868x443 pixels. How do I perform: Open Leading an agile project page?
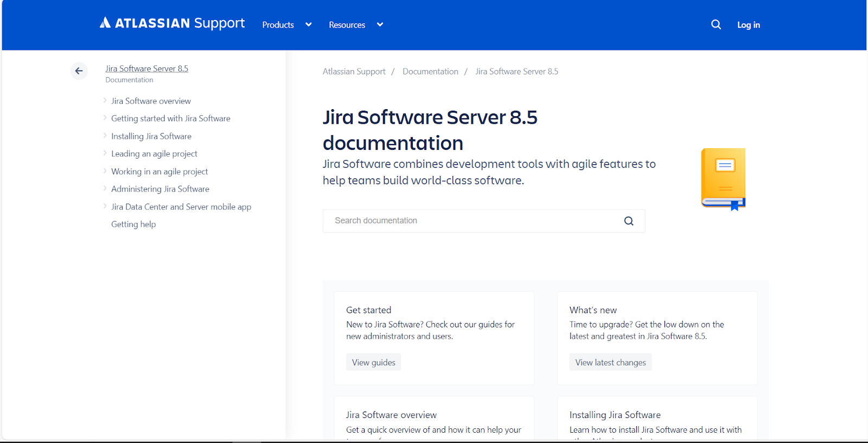pos(154,154)
